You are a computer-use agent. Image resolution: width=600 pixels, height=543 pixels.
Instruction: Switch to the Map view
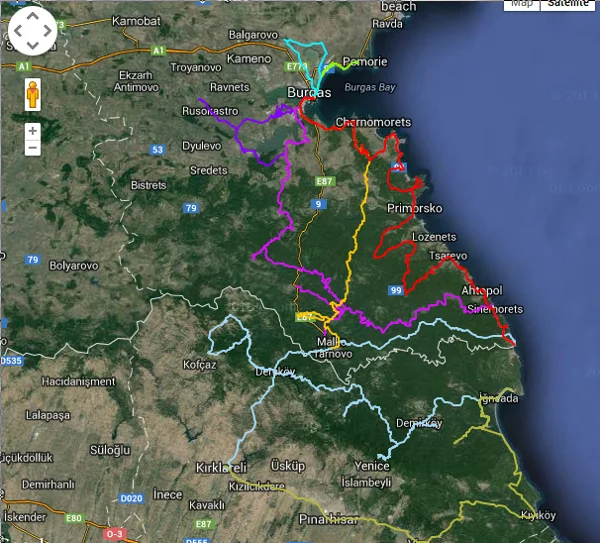522,3
